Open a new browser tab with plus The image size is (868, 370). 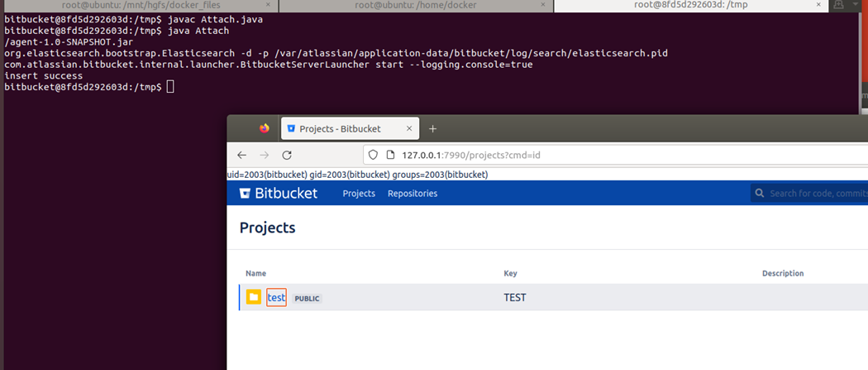(x=433, y=128)
